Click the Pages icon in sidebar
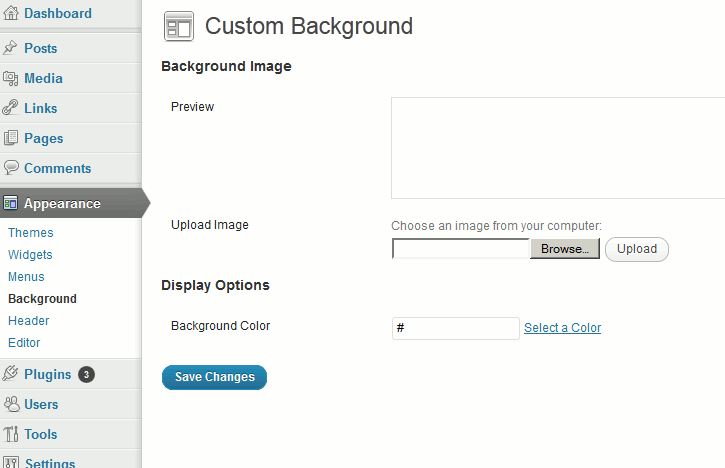Screen dimensions: 725x468 11,138
